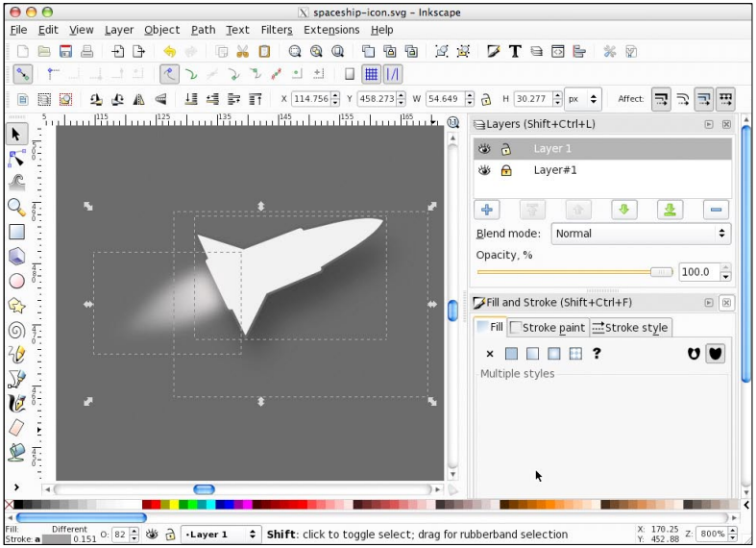Print the document
756x548 pixels.
point(86,51)
